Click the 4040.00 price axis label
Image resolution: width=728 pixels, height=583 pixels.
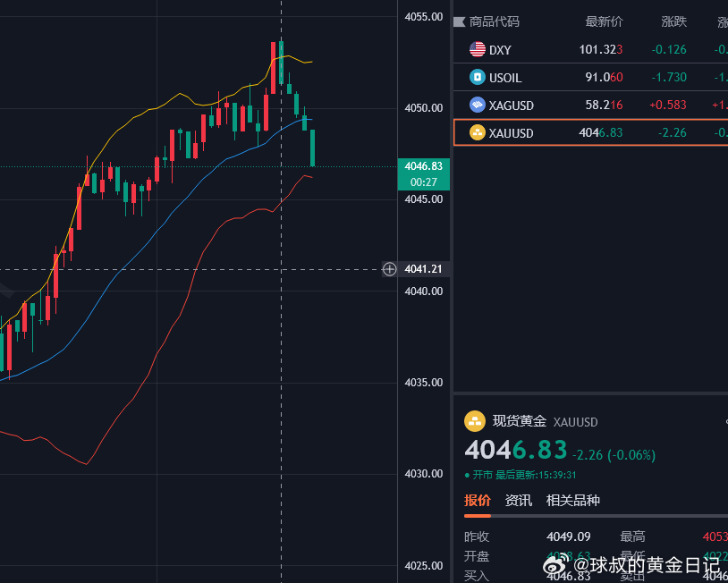click(x=423, y=291)
